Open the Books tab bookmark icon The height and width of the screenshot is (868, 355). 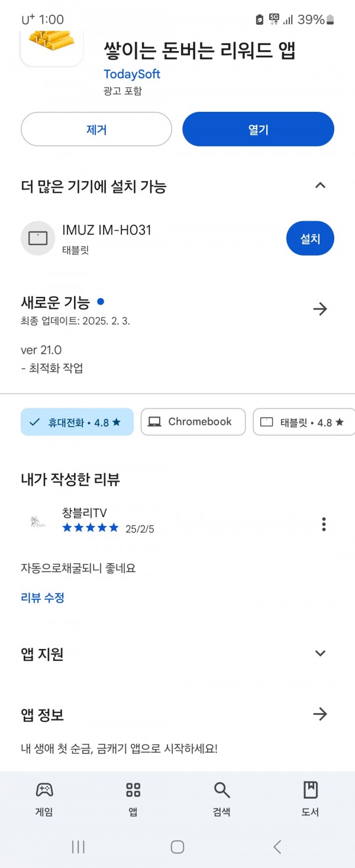coord(311,790)
